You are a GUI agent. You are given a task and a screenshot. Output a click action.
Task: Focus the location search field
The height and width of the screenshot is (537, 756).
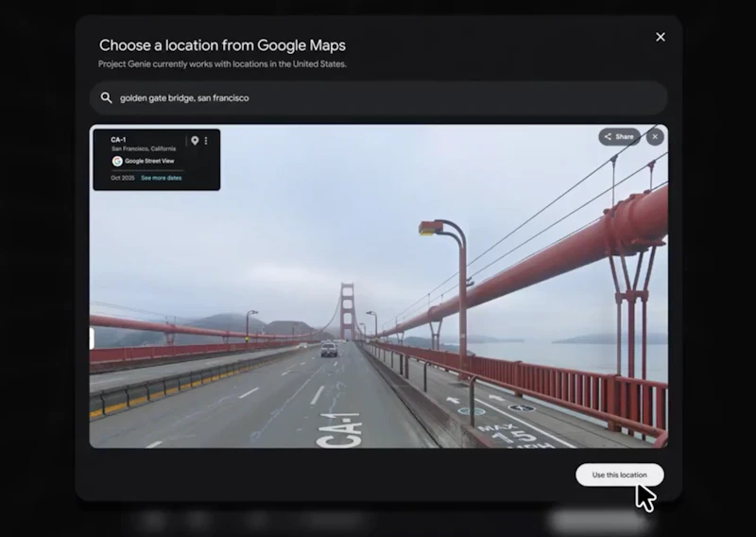coord(379,98)
